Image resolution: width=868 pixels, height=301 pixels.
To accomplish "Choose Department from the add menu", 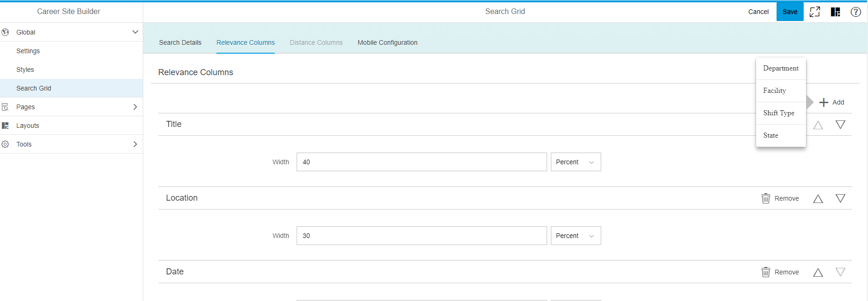I will click(x=781, y=68).
